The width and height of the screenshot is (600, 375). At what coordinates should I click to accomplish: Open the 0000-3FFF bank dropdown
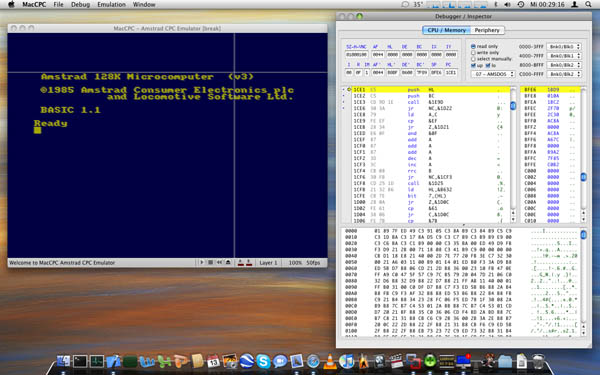564,46
